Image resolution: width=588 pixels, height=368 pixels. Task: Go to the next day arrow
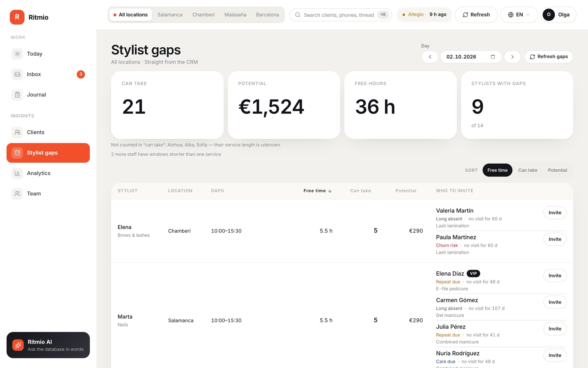coord(512,57)
